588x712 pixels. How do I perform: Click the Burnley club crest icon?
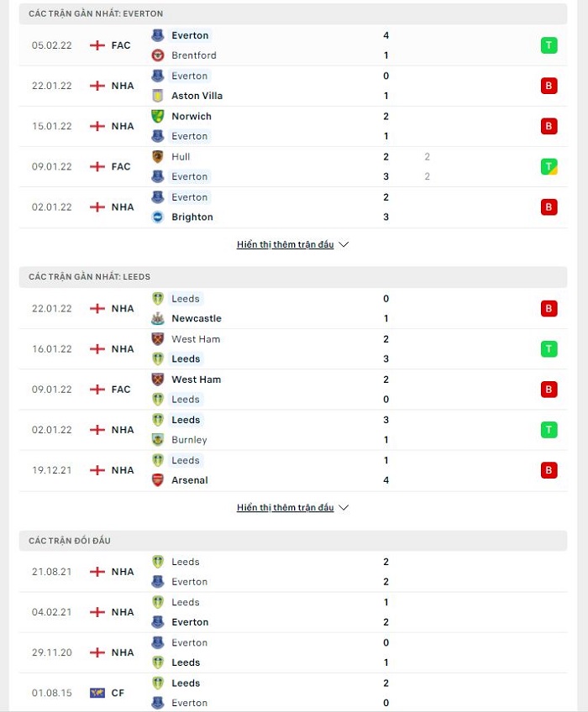click(158, 440)
